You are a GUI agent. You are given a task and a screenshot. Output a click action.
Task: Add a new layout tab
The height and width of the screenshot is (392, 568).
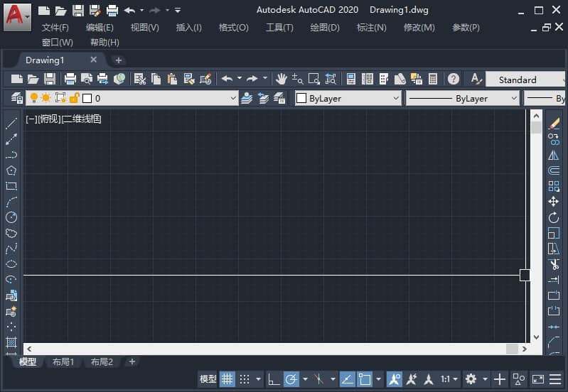point(132,361)
